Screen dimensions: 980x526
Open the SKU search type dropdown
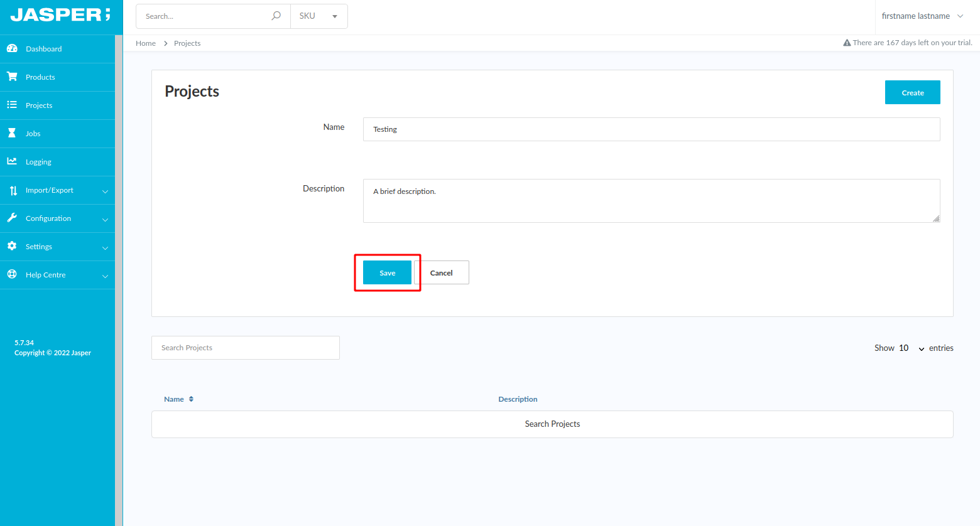[319, 16]
